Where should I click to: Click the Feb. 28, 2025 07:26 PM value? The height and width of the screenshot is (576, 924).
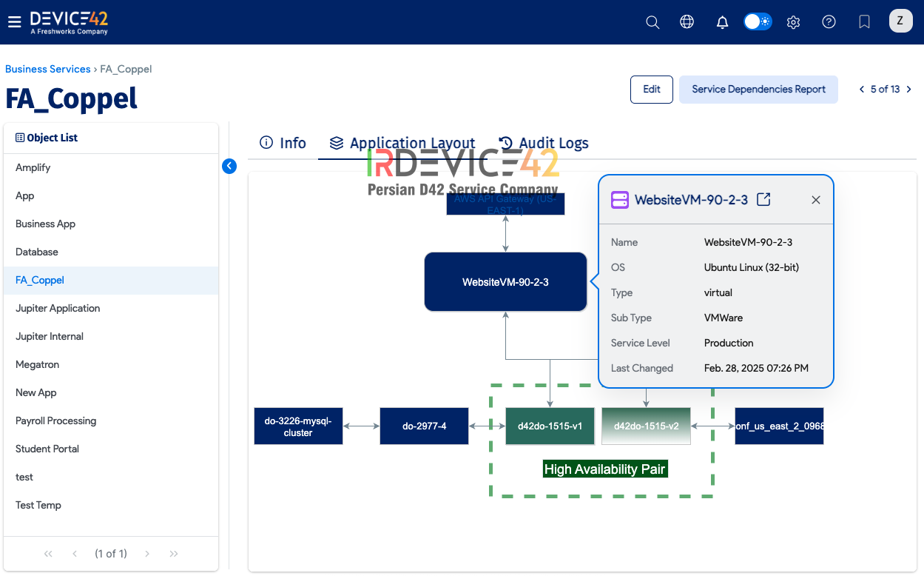pyautogui.click(x=756, y=368)
